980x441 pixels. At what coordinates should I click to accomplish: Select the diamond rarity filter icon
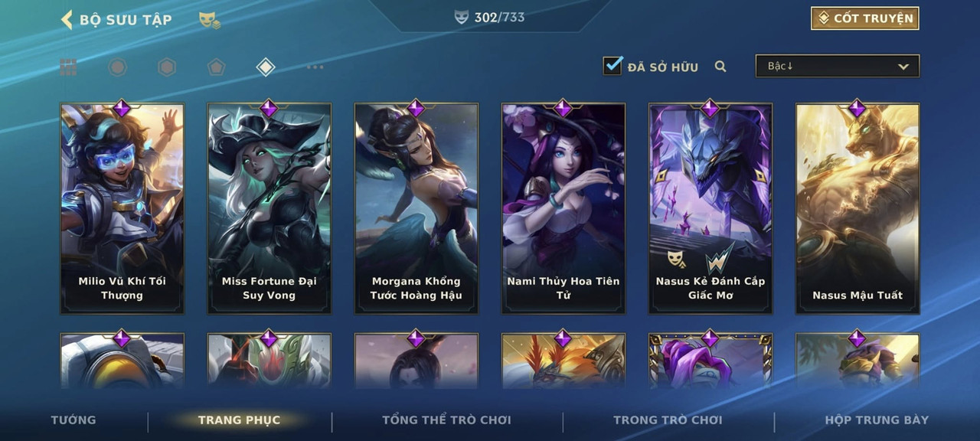tap(265, 67)
